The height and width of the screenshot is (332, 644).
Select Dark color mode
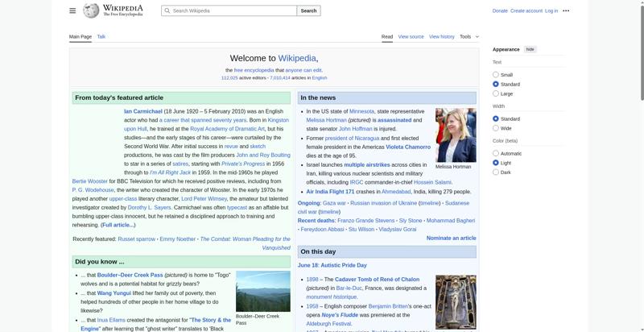(x=496, y=172)
